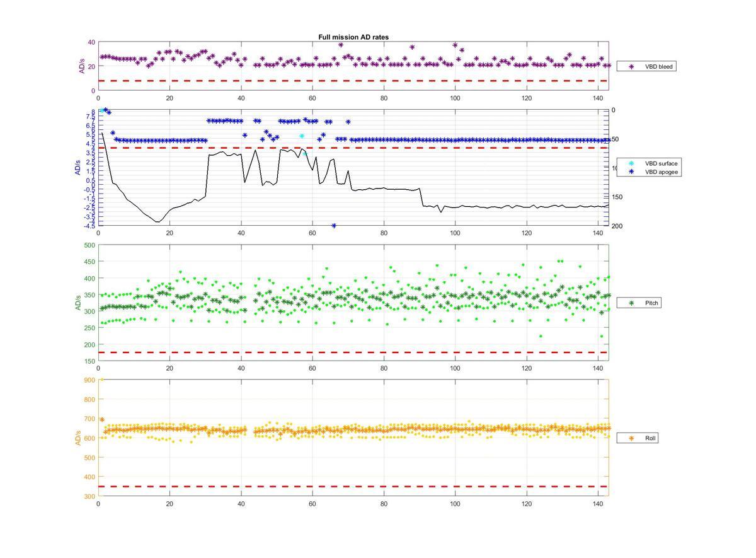Select the 'VBD bleed' legend label
Screen dimensions: 756x558
click(x=658, y=66)
